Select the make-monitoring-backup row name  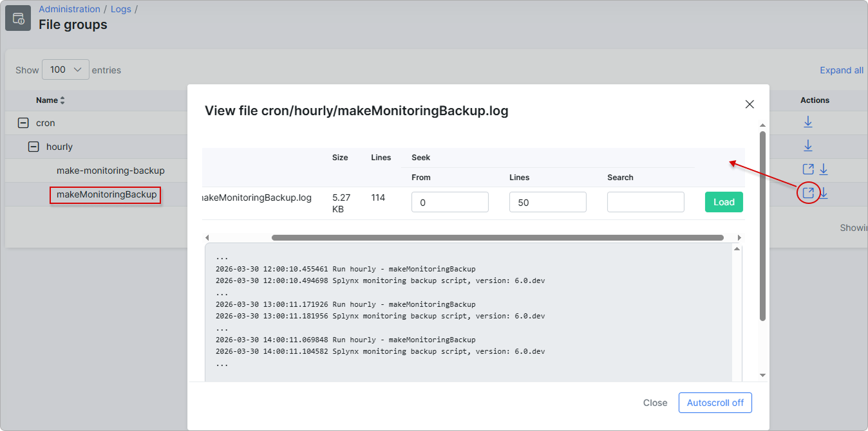111,170
